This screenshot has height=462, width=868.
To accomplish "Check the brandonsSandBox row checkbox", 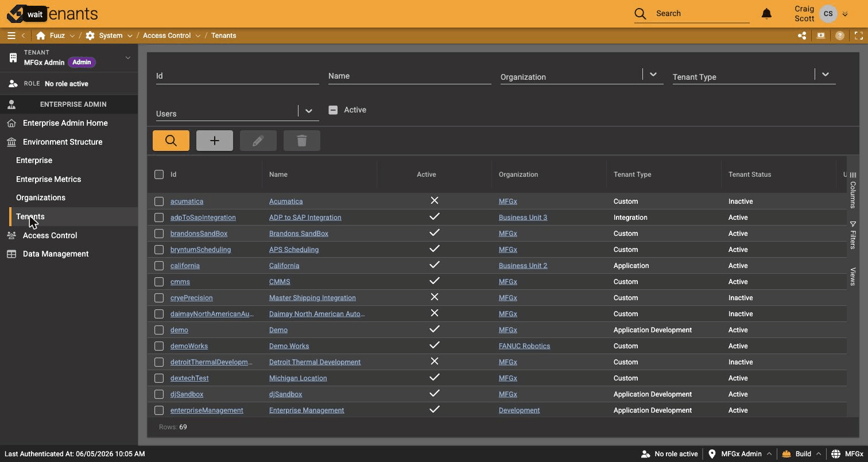I will [x=159, y=234].
